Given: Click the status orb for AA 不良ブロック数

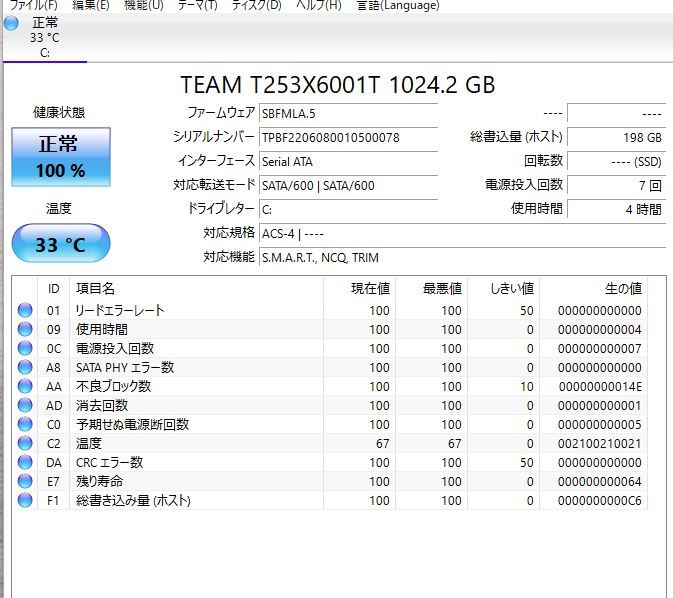Looking at the screenshot, I should coord(25,386).
